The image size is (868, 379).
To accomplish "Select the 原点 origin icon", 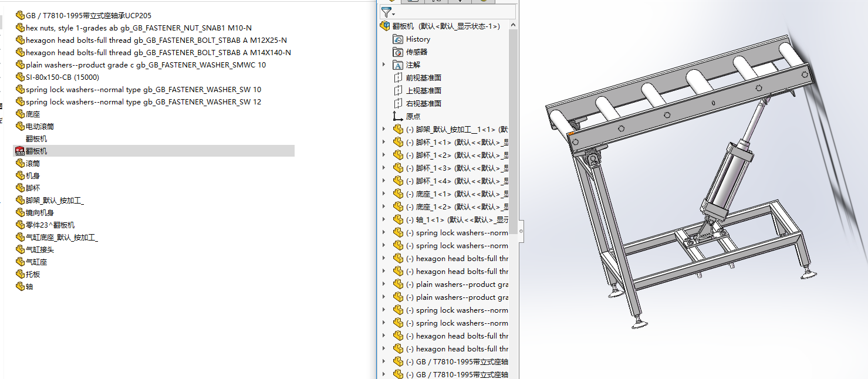I will [x=398, y=117].
